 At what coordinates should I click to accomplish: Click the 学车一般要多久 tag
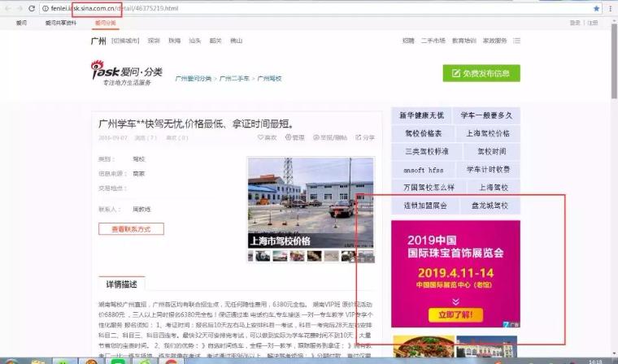click(486, 115)
